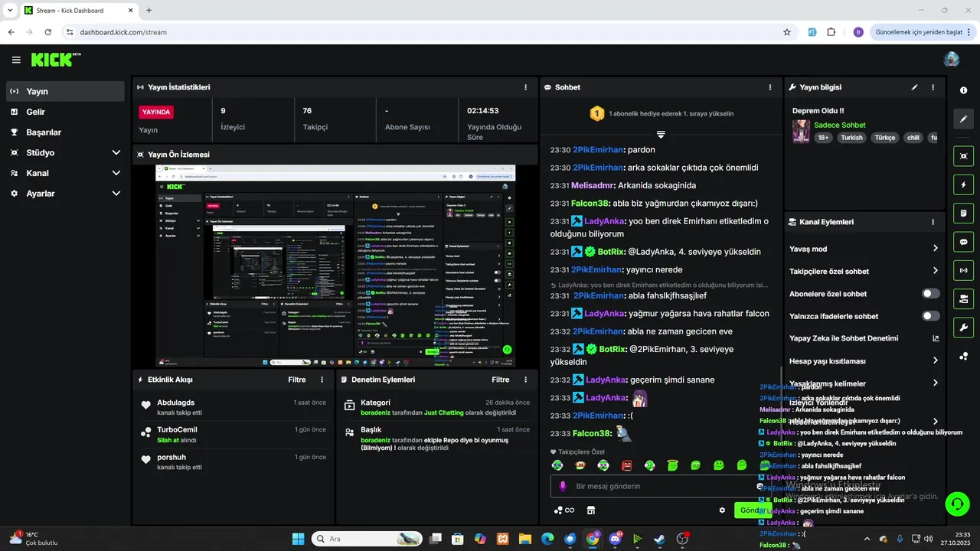
Task: Open Denetim Eylemleri three-dot menu
Action: point(525,380)
